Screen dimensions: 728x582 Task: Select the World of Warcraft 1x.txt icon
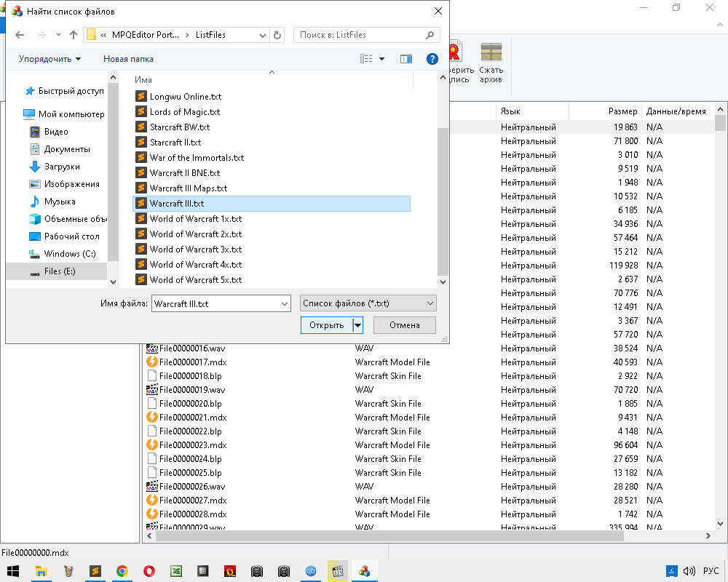(x=141, y=218)
